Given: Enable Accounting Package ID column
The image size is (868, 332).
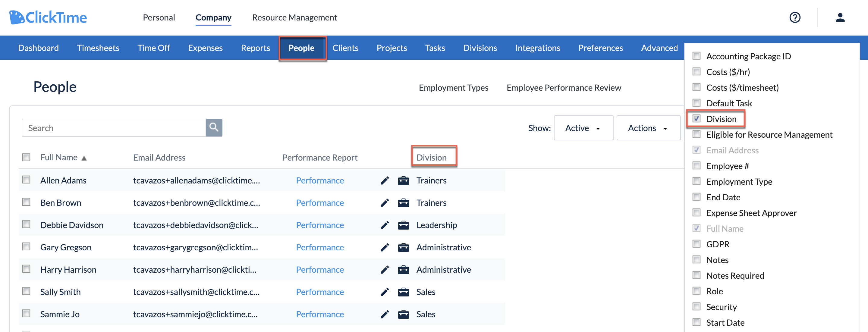Looking at the screenshot, I should click(x=697, y=56).
